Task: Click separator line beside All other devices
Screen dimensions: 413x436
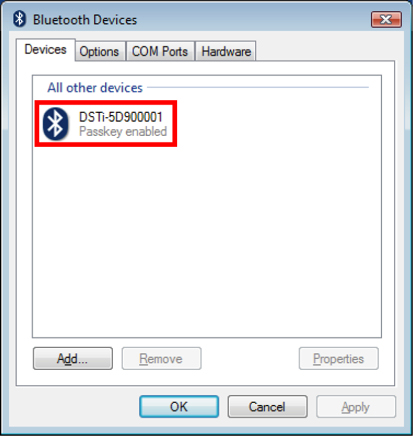Action: coord(258,87)
